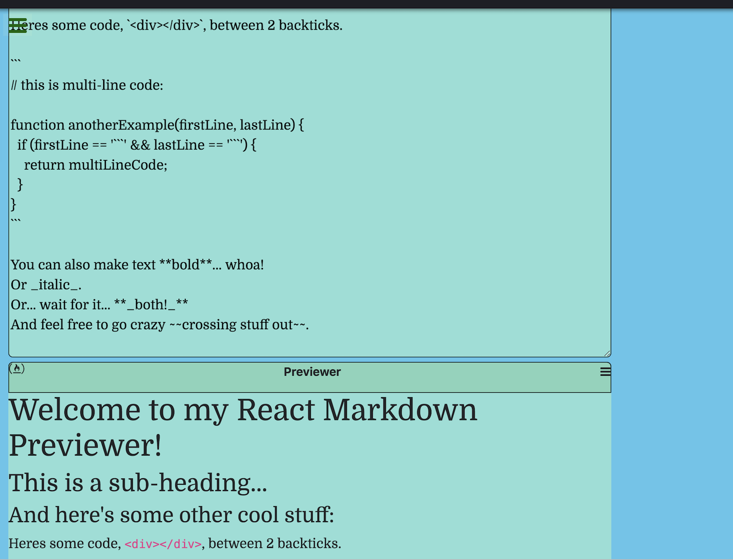
Task: Click the 'function anotherExample(firstLine, lastLine) {' line
Action: [x=157, y=124]
